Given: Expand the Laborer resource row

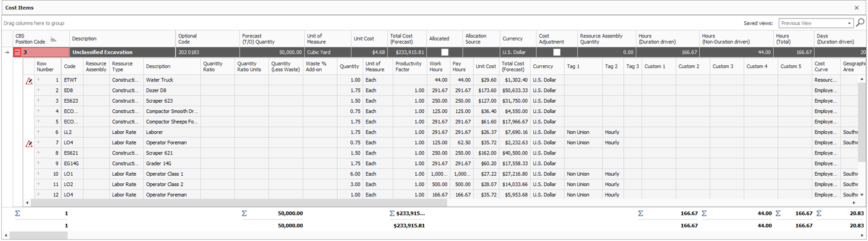Looking at the screenshot, I should coord(39,132).
